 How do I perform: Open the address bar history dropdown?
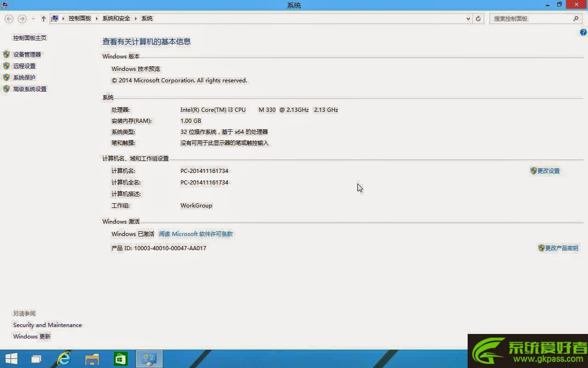click(x=468, y=19)
